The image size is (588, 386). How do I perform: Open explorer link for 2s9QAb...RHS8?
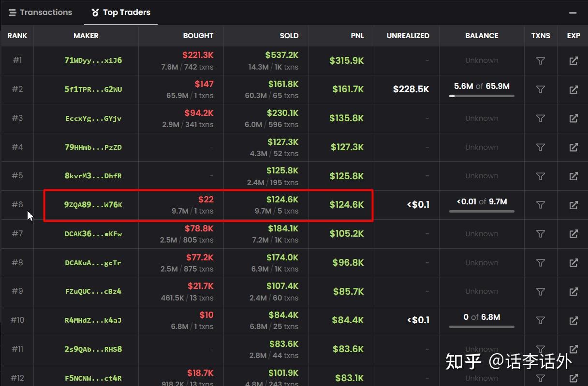pyautogui.click(x=573, y=349)
